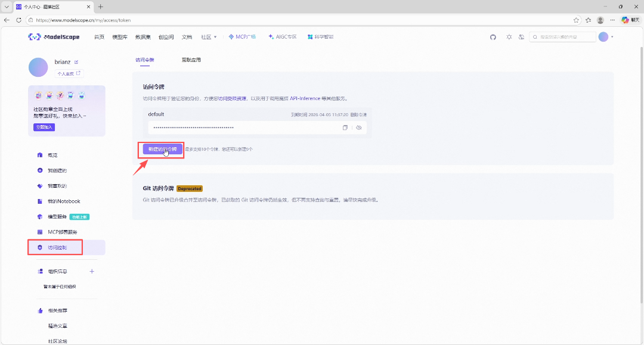Screen dimensions: 644x345
Task: Open MCP广场 in the top navigation
Action: 242,37
